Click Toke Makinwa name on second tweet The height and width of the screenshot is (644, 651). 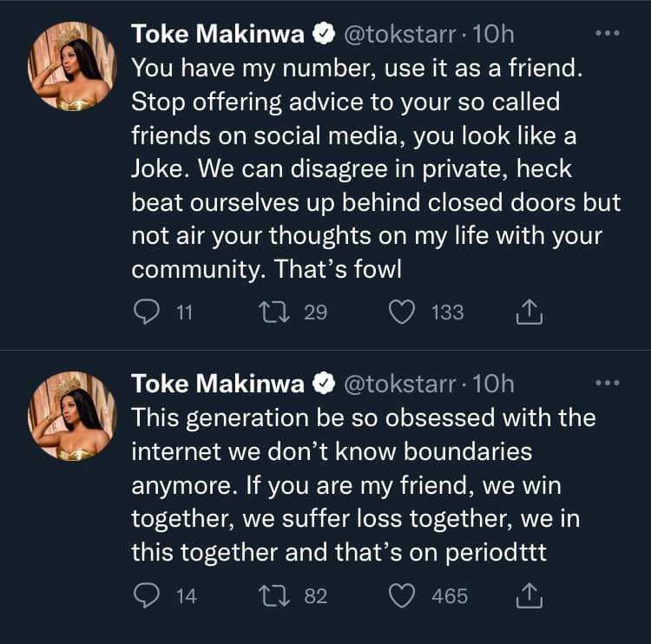[217, 384]
